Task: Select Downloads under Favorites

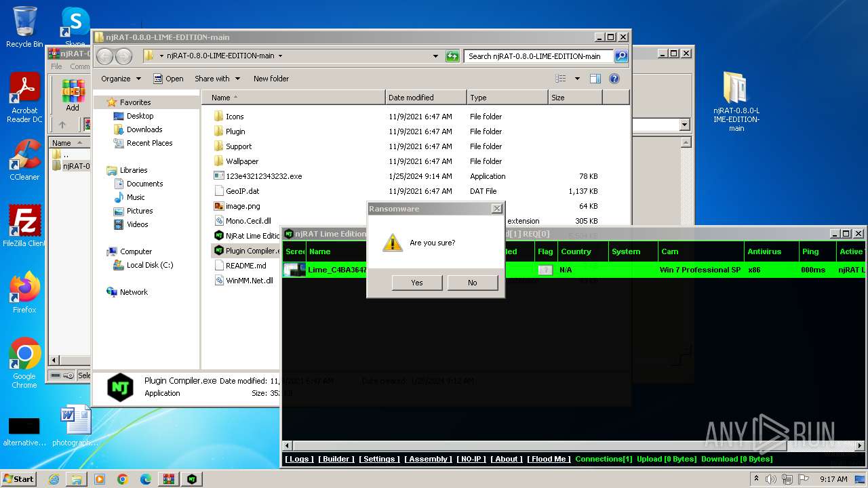Action: tap(144, 129)
